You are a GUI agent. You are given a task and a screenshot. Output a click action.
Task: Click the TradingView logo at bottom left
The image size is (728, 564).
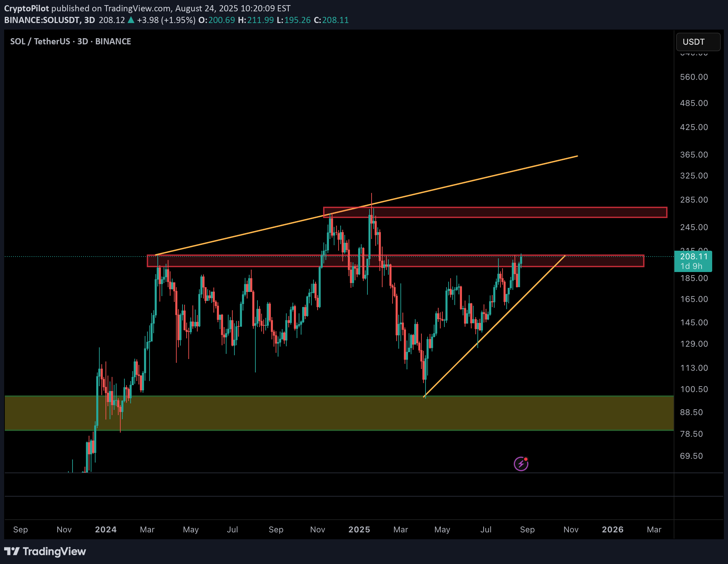(45, 551)
